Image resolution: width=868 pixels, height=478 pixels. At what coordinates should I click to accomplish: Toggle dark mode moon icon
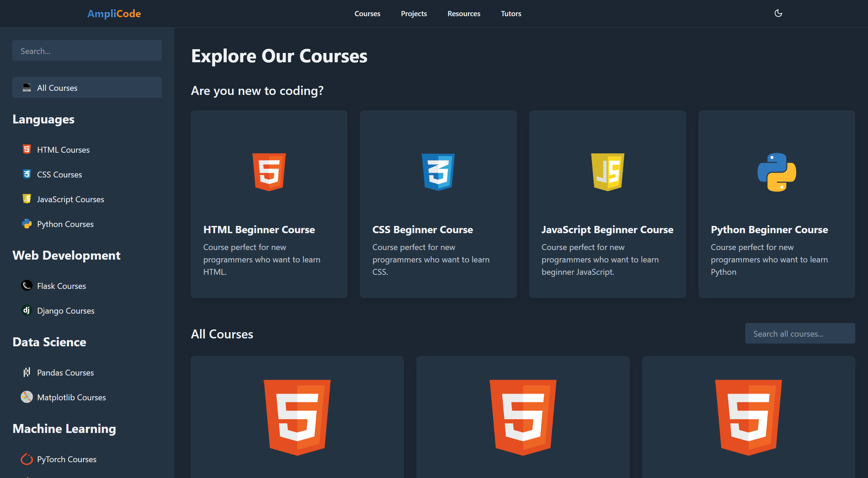[x=778, y=13]
